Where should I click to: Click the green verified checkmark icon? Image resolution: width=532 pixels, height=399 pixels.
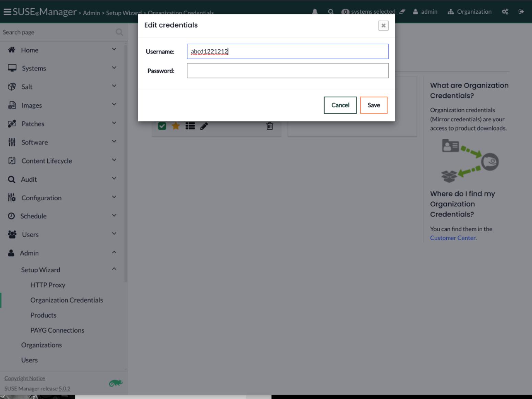[162, 126]
